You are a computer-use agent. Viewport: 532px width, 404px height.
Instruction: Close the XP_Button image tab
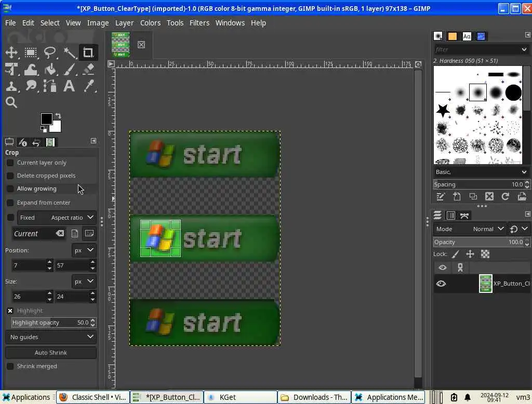[141, 45]
